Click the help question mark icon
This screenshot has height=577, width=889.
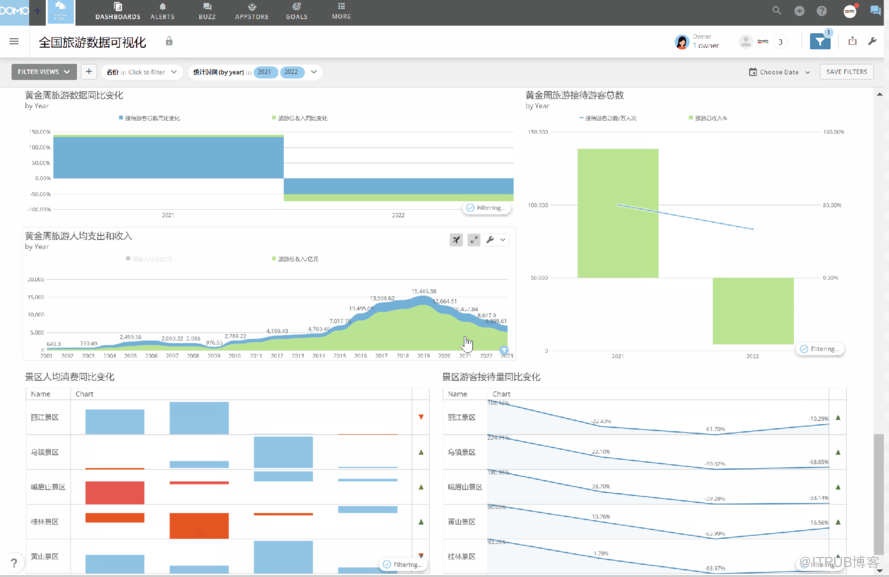point(822,11)
